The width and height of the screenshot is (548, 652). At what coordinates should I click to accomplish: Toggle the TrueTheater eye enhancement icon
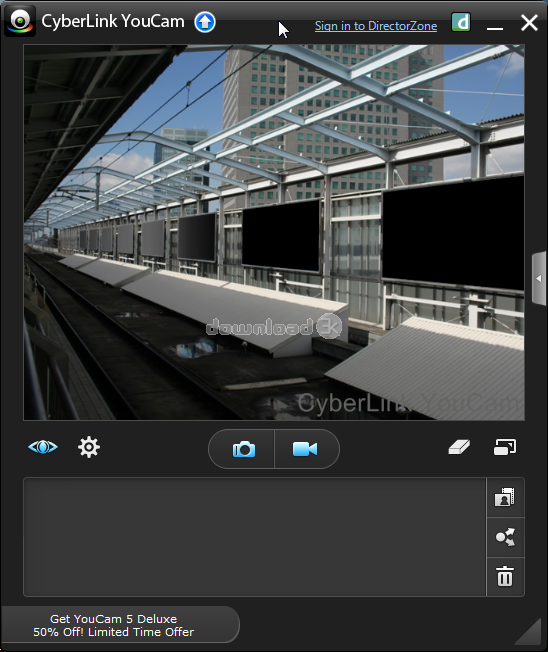pyautogui.click(x=43, y=447)
